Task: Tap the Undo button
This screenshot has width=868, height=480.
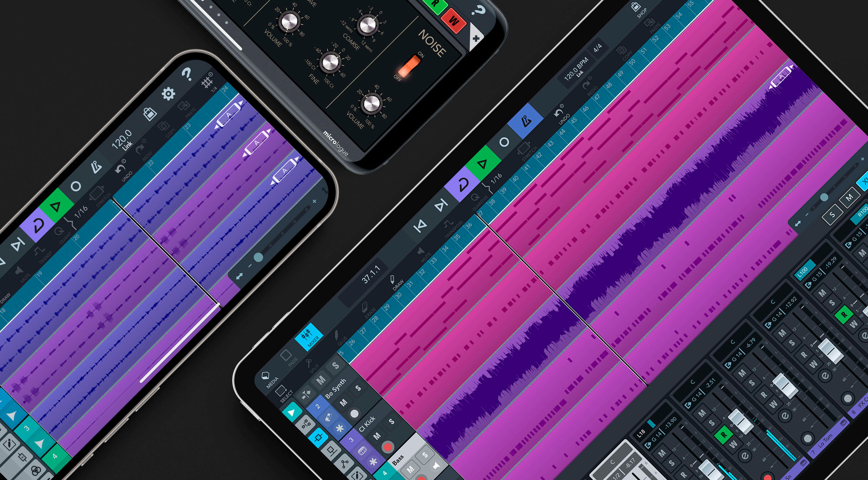Action: pos(559,113)
